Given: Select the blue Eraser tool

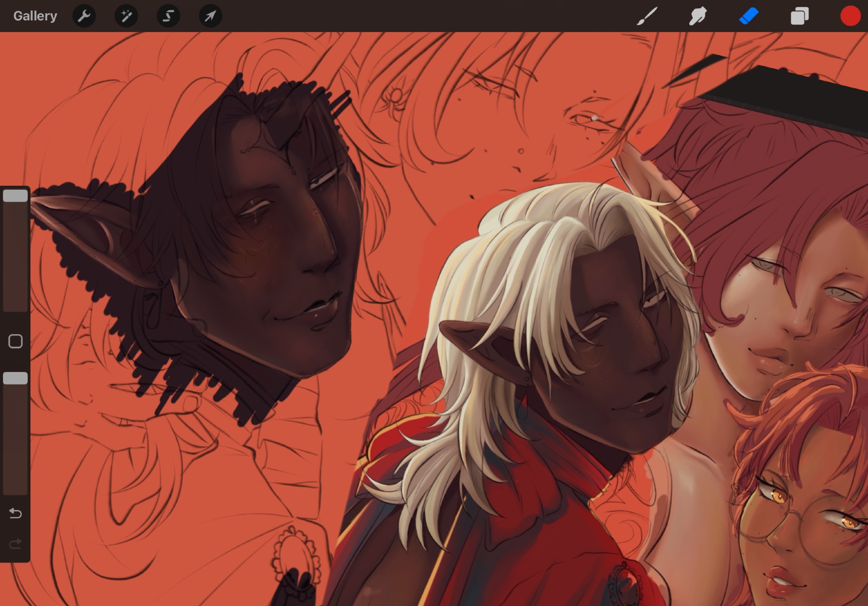Looking at the screenshot, I should point(748,16).
